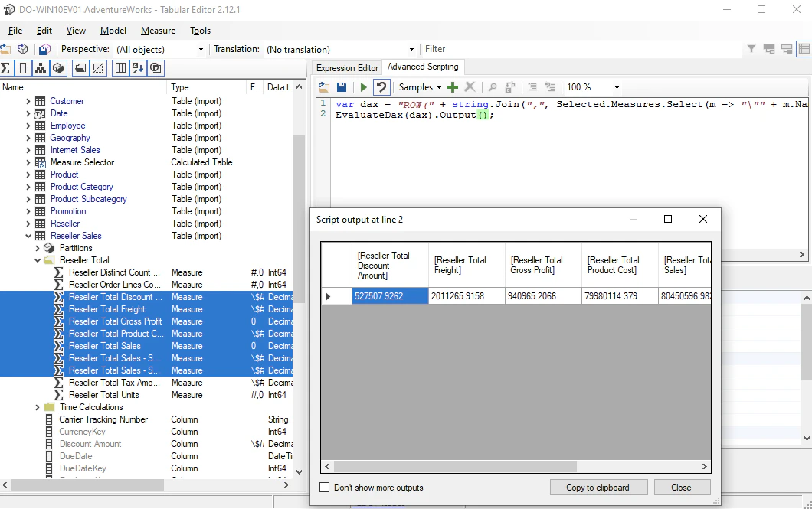
Task: Click the Close button in output dialog
Action: pos(682,488)
